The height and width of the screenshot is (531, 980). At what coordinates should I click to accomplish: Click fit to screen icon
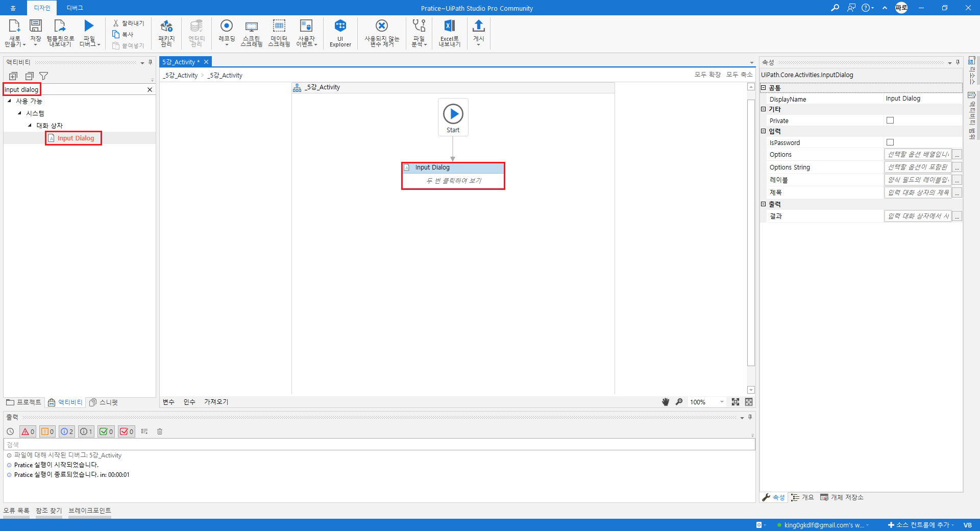(x=736, y=402)
